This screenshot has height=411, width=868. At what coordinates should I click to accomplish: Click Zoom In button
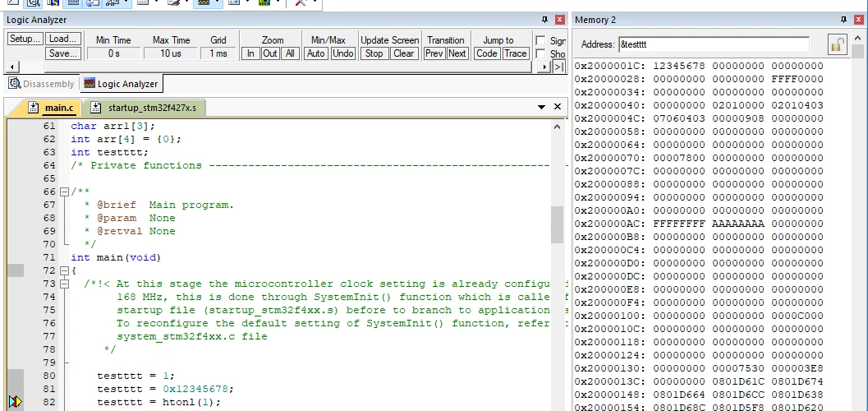point(250,53)
